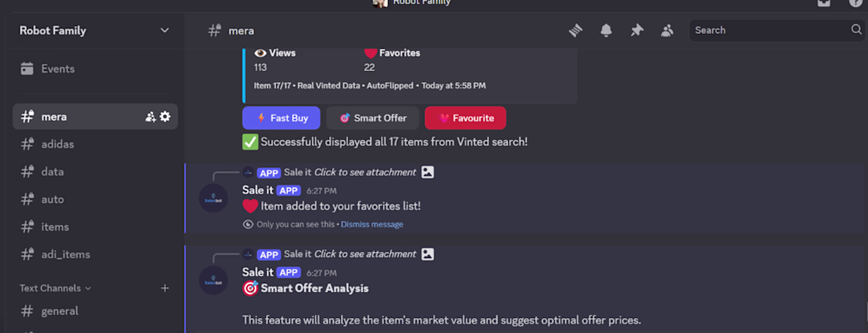The height and width of the screenshot is (333, 868).
Task: Toggle the member list
Action: [x=668, y=31]
